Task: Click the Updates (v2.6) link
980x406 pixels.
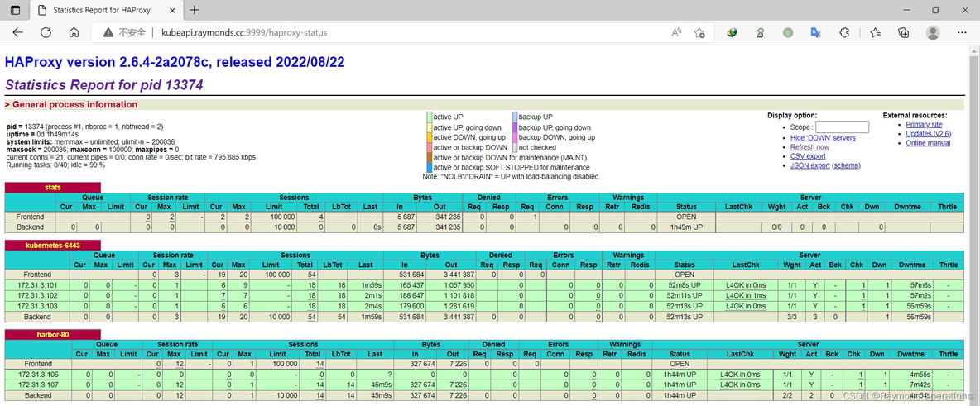Action: click(928, 134)
